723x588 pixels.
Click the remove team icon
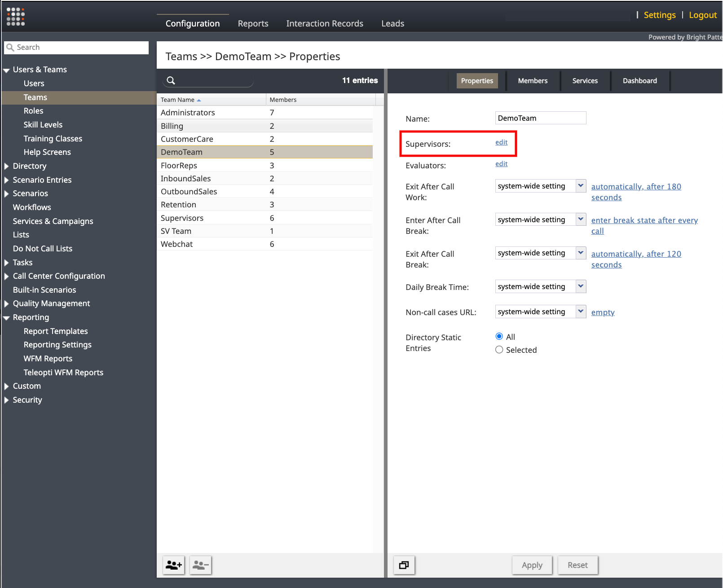200,565
